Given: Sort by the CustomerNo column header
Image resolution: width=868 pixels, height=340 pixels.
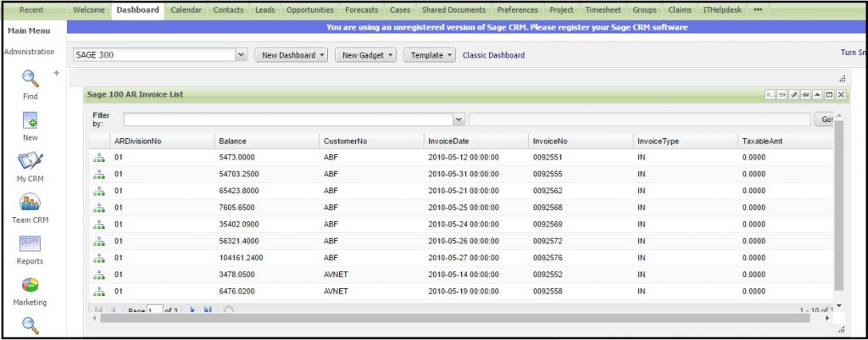Looking at the screenshot, I should point(371,142).
